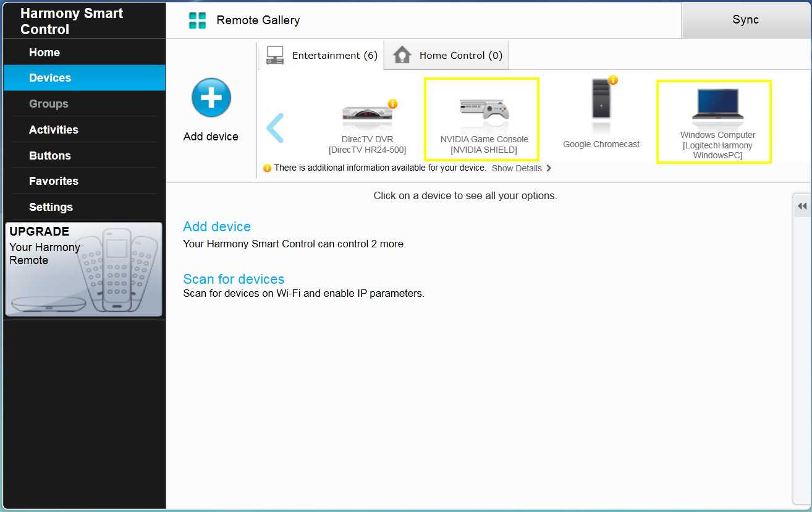Click the NVIDIA SHIELD label text
Image resolution: width=812 pixels, height=512 pixels.
point(484,150)
